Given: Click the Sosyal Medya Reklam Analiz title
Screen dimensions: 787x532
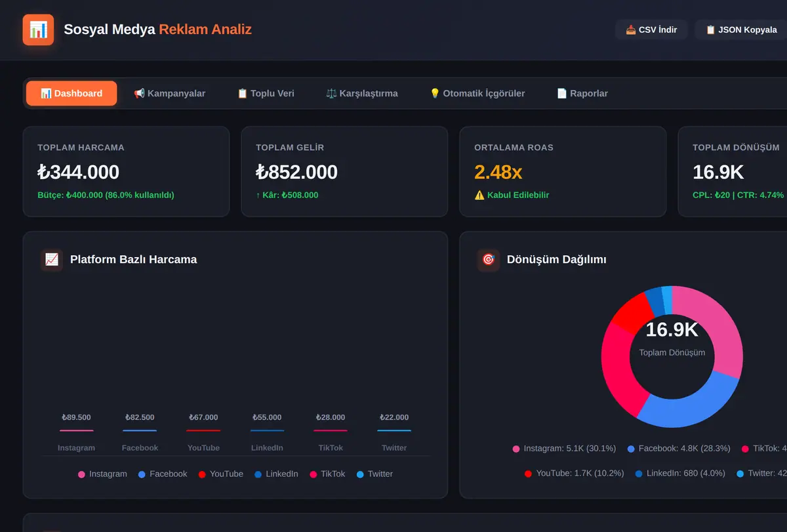Looking at the screenshot, I should 157,30.
